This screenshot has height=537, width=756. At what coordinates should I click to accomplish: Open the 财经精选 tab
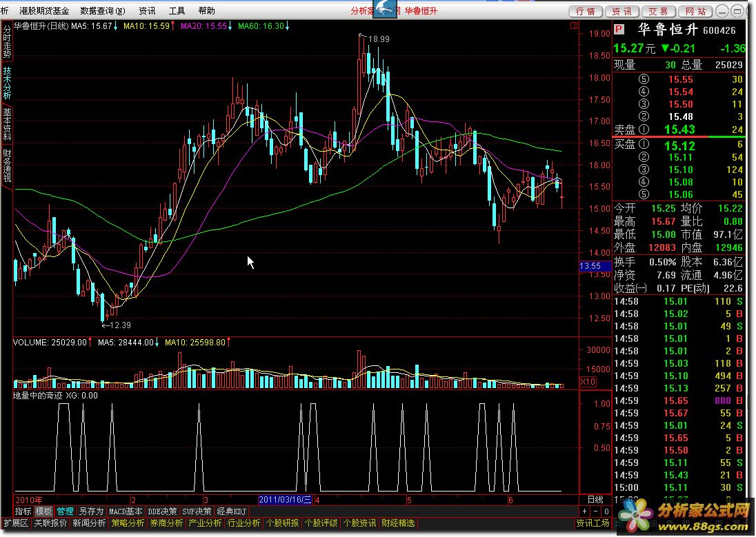[398, 523]
